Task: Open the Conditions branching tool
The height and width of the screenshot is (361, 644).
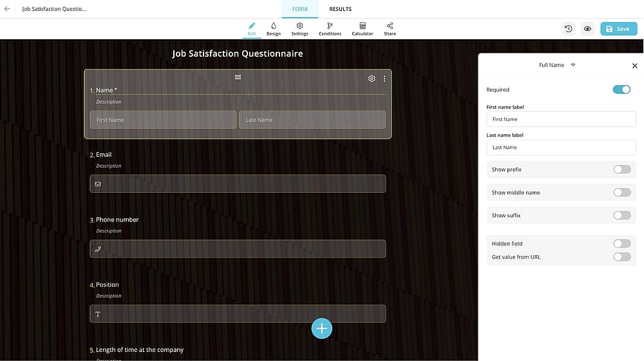Action: click(x=330, y=29)
